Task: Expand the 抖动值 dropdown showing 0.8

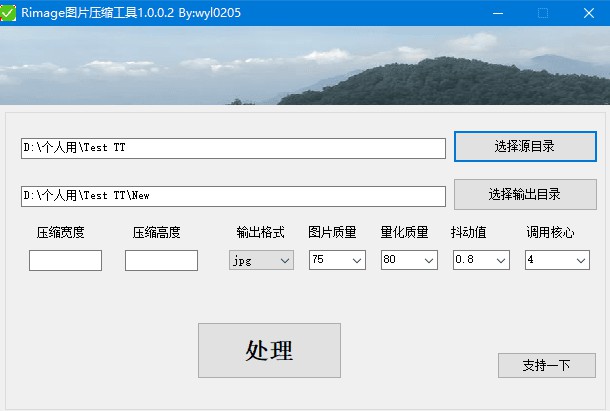Action: point(481,260)
